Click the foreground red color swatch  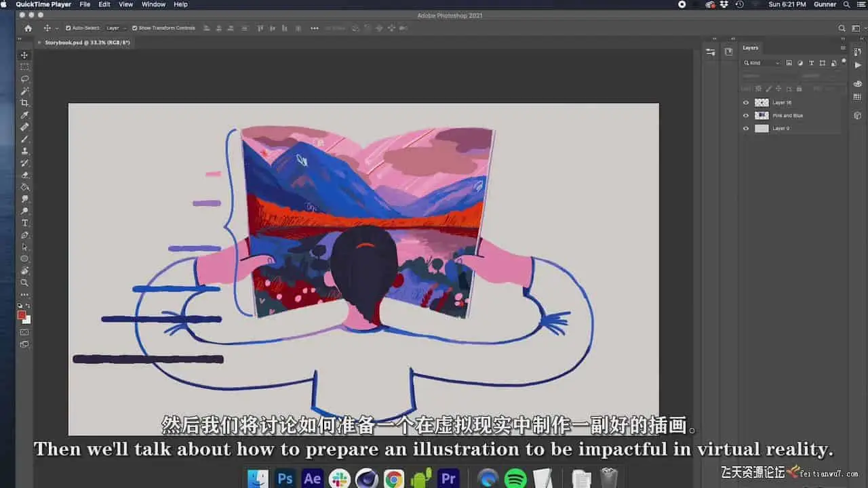22,315
